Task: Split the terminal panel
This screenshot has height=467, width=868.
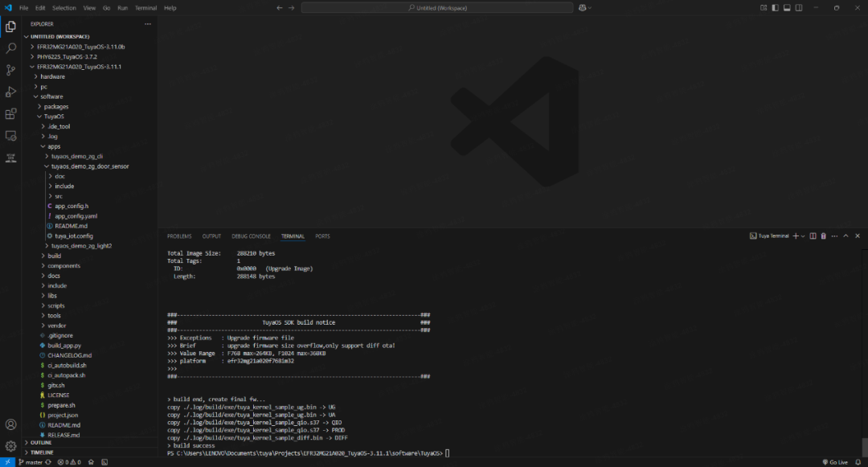Action: (x=813, y=236)
